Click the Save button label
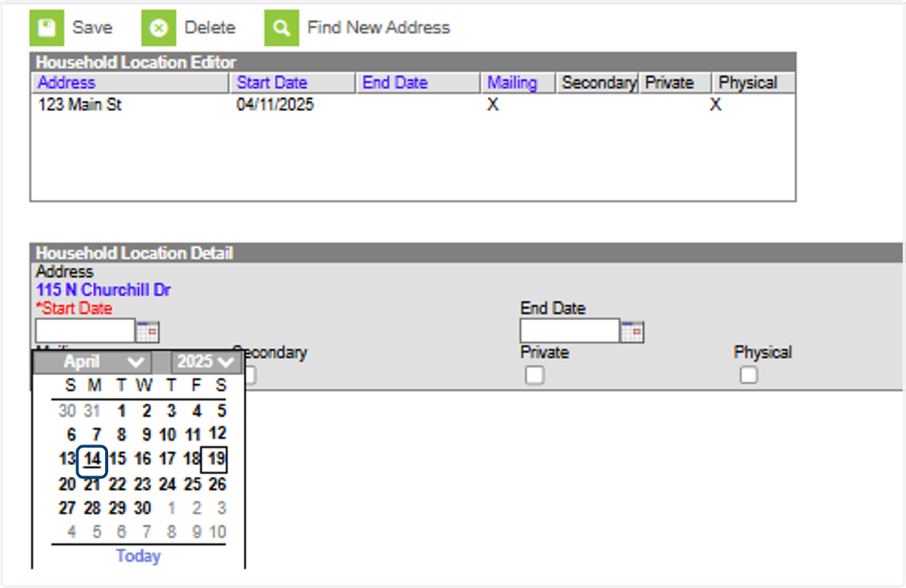This screenshot has width=906, height=588. [92, 28]
